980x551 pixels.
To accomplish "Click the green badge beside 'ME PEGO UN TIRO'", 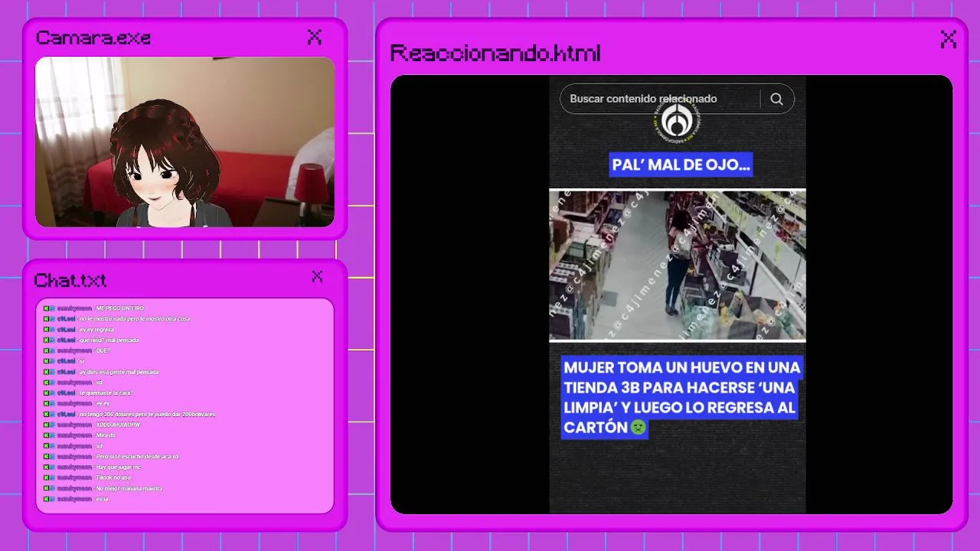I will click(x=46, y=308).
